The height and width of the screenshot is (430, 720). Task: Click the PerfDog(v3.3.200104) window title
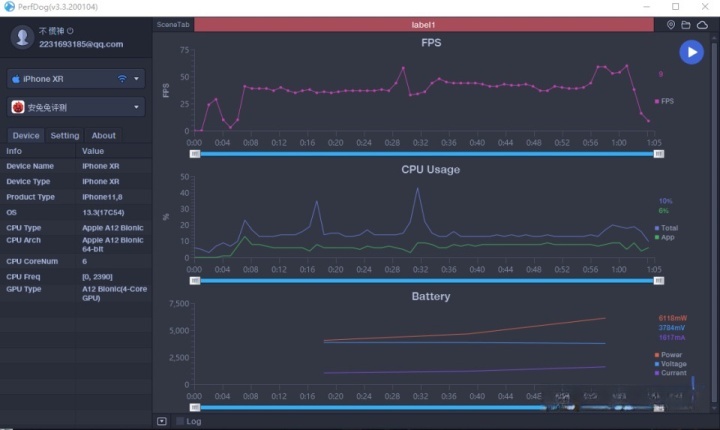coord(58,7)
